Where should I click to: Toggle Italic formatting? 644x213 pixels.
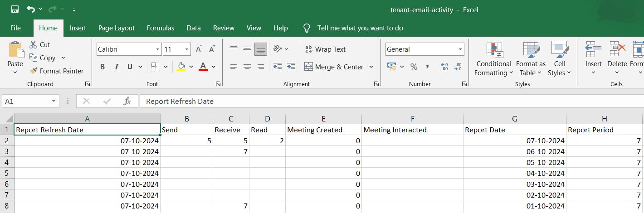click(116, 67)
